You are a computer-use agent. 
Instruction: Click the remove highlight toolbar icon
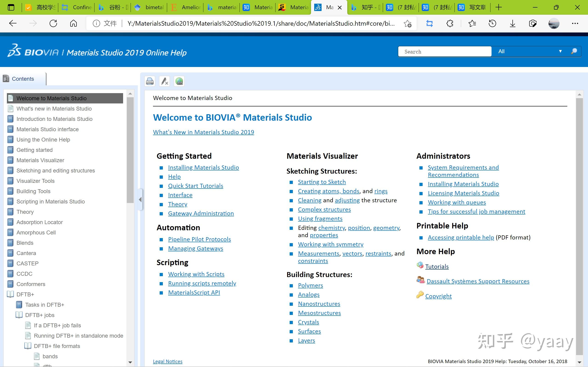tap(164, 81)
